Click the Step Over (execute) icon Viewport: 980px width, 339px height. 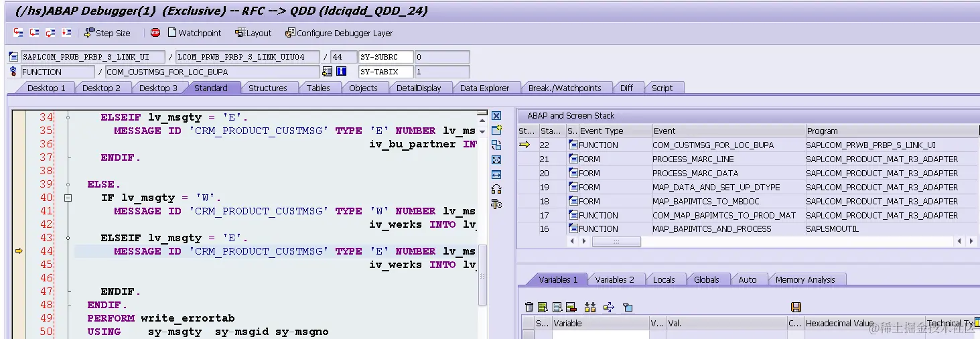coord(34,32)
